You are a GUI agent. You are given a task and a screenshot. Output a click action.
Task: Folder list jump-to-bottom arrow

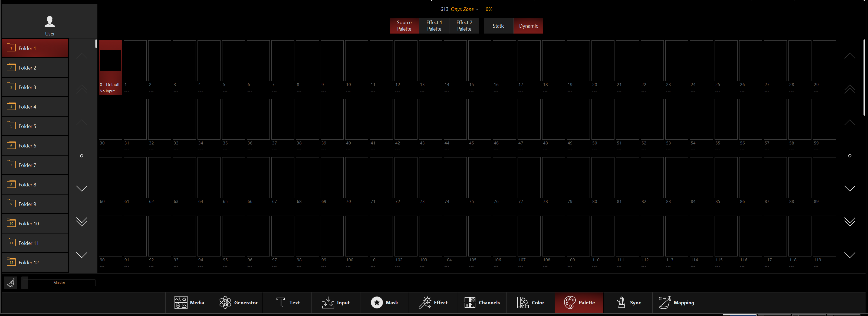(81, 255)
